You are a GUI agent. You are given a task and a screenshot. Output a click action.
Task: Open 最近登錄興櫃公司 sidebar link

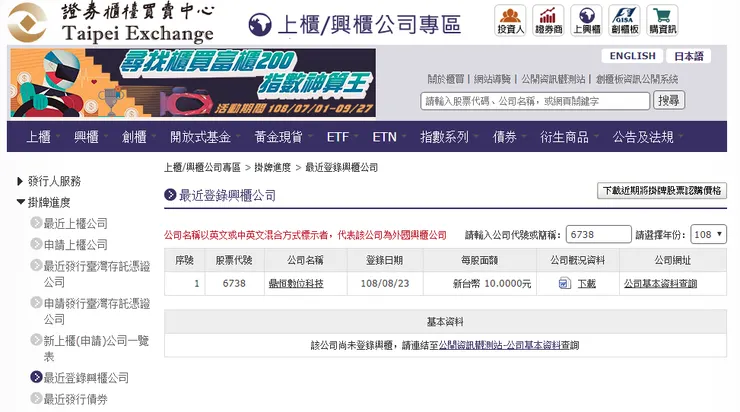86,378
